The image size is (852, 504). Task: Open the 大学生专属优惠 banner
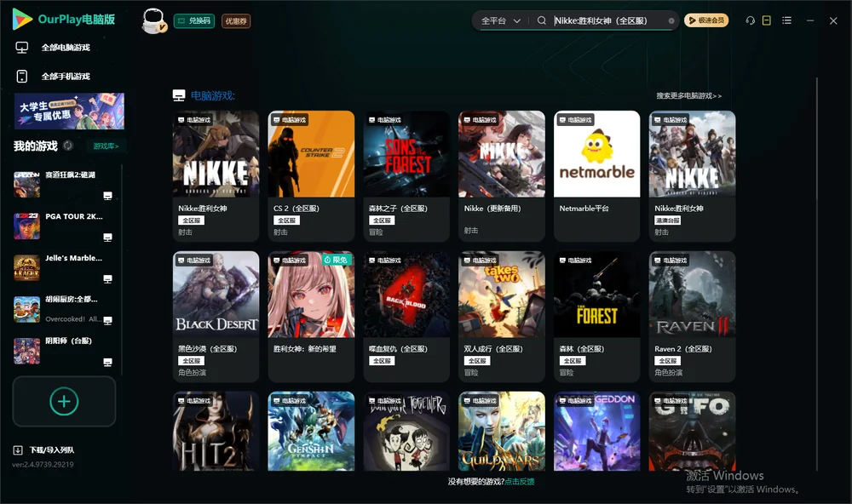[69, 111]
